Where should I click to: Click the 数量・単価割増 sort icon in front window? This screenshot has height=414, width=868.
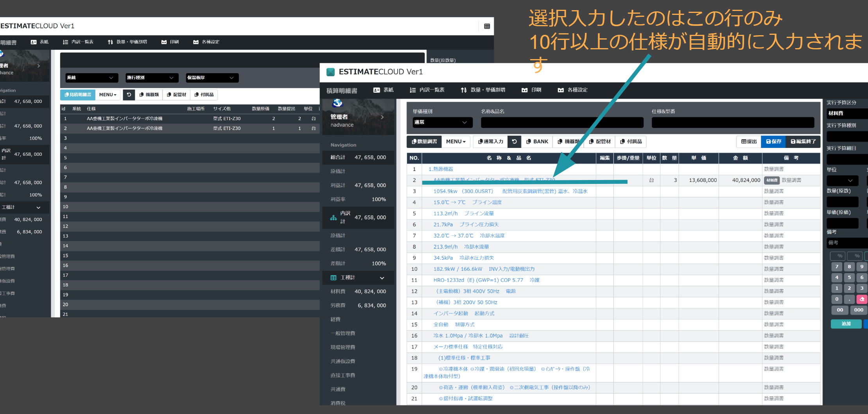click(464, 90)
